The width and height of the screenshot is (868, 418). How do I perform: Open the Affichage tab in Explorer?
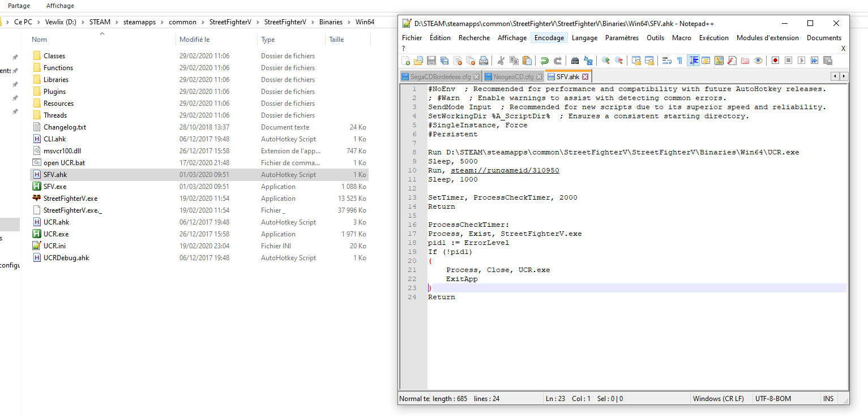[60, 6]
